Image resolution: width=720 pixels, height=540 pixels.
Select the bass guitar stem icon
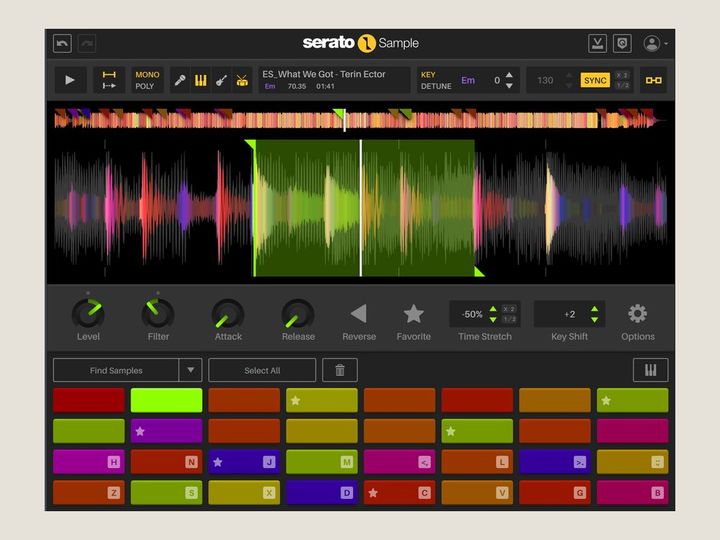coord(221,80)
